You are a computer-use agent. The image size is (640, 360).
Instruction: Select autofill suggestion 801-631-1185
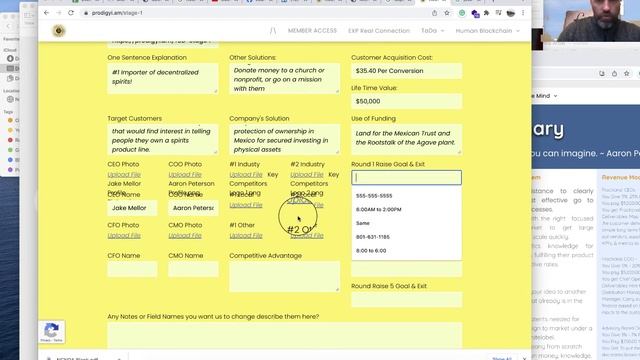coord(407,237)
